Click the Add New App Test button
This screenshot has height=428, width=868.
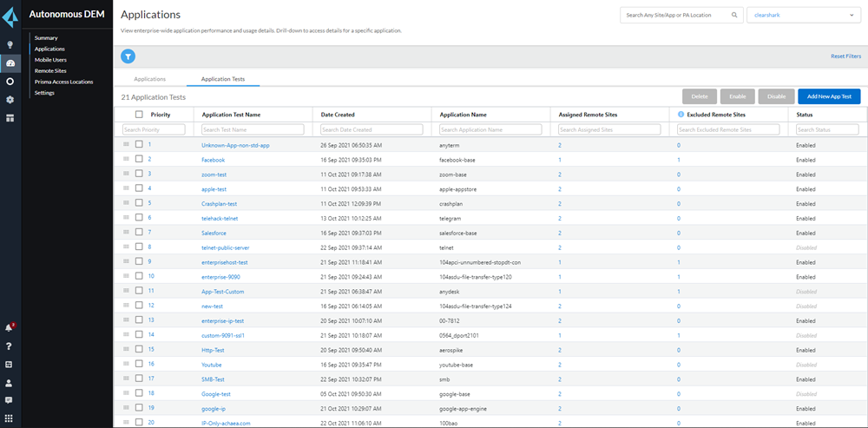point(828,96)
